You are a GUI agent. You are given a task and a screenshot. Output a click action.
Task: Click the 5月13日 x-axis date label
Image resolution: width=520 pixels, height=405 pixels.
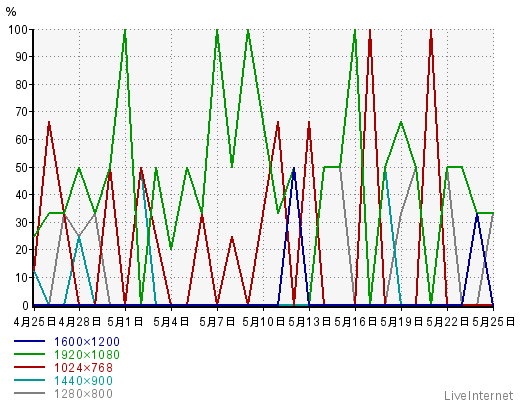pyautogui.click(x=309, y=322)
